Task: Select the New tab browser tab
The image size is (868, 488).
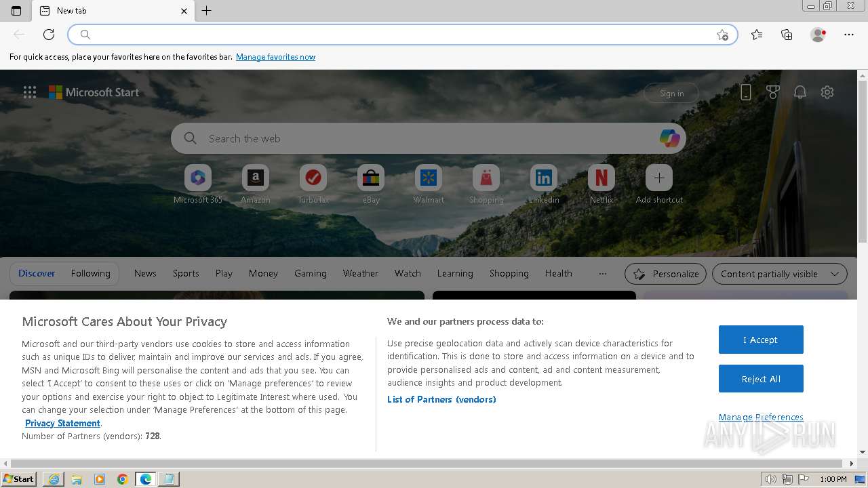Action: [x=114, y=11]
